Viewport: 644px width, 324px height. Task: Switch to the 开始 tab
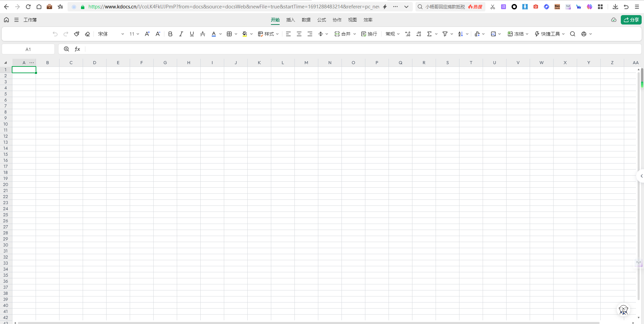[x=275, y=20]
